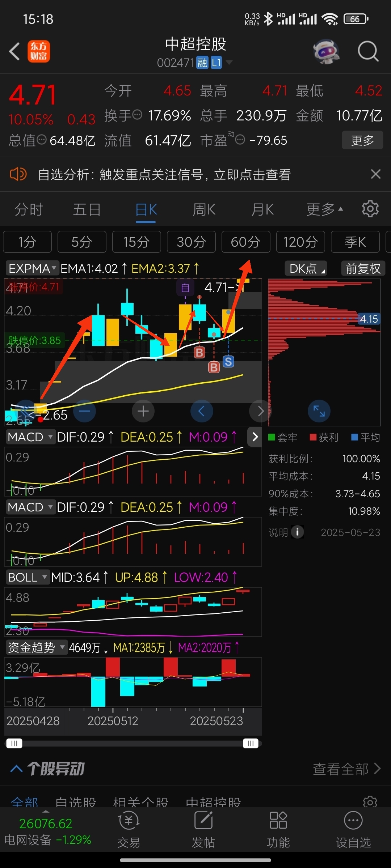Select the 30分 period
Viewport: 391px width, 868px height.
pyautogui.click(x=191, y=242)
